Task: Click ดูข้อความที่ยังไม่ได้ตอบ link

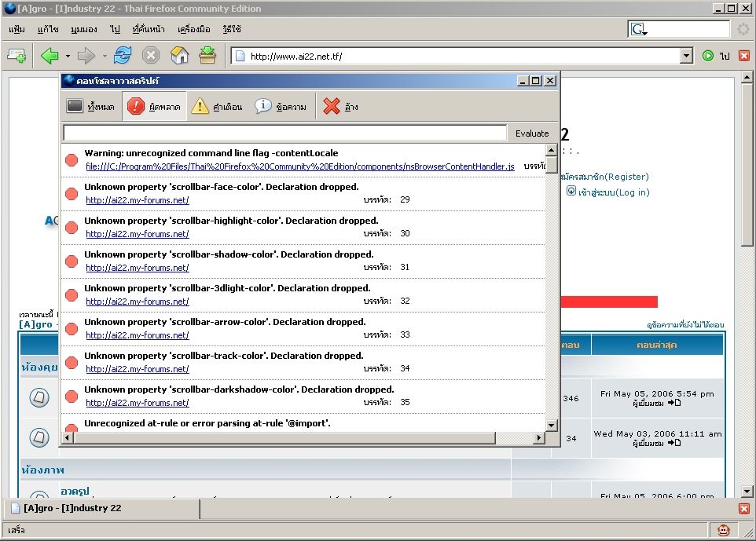Action: (685, 325)
